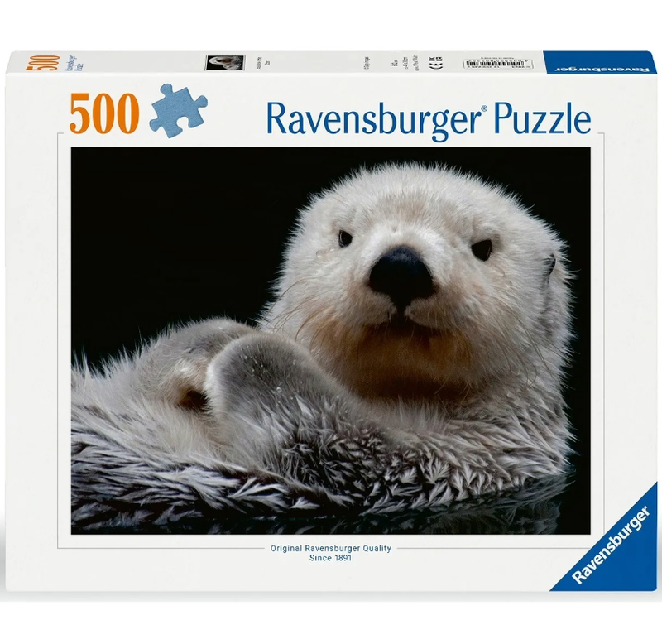
Task: Click the blue puzzle piece icon
Action: click(x=178, y=110)
